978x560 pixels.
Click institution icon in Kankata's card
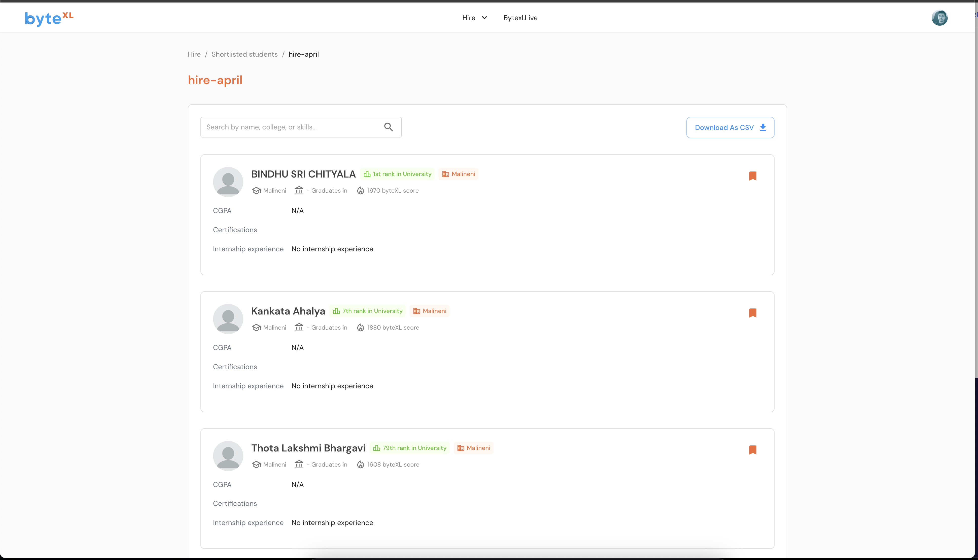point(299,327)
